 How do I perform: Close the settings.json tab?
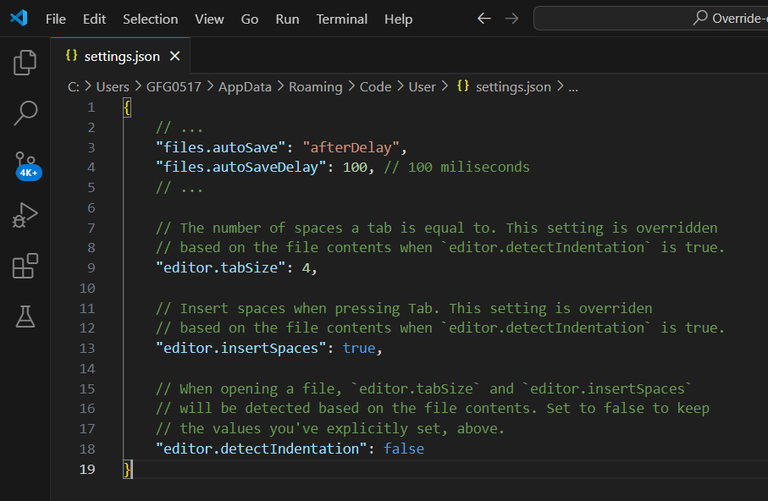click(175, 57)
